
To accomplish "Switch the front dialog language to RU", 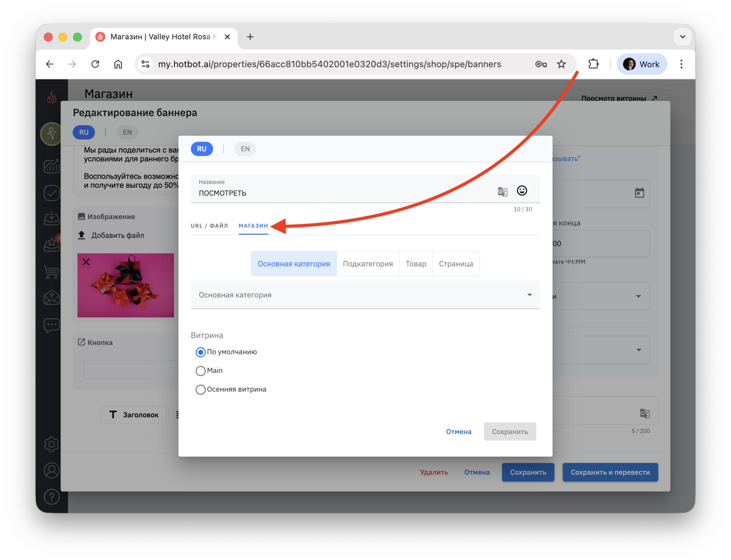I will (x=202, y=149).
